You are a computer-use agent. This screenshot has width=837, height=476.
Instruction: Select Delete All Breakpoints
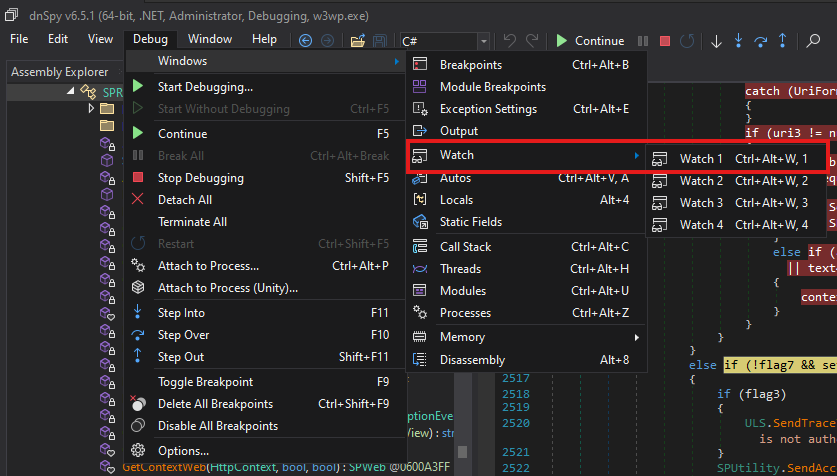[265, 404]
